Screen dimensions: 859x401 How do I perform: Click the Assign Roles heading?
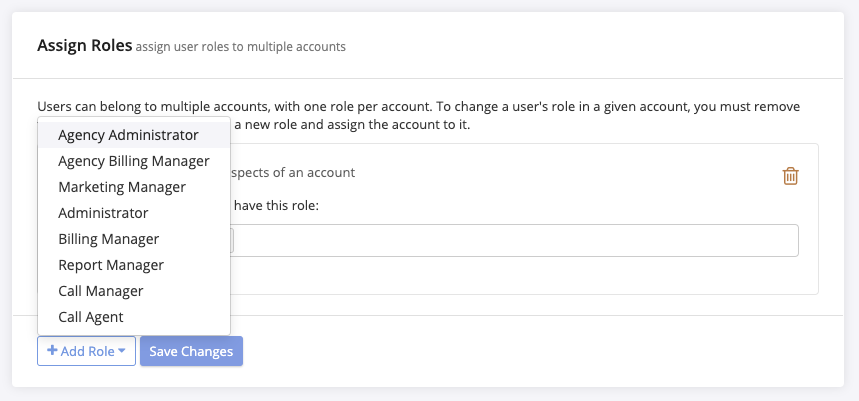85,45
